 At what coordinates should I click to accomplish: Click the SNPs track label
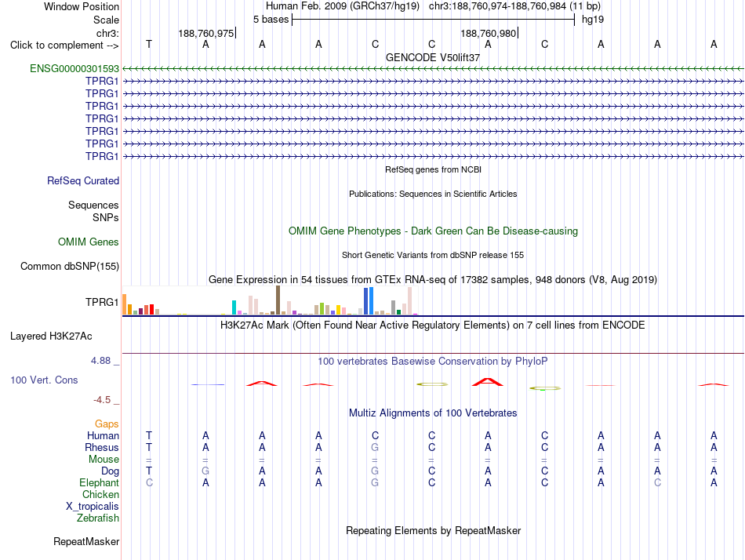[x=106, y=217]
